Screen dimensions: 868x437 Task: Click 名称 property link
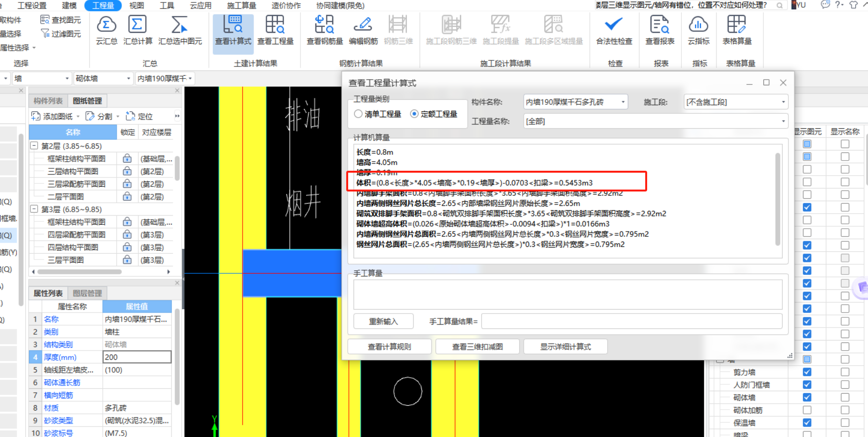(51, 319)
